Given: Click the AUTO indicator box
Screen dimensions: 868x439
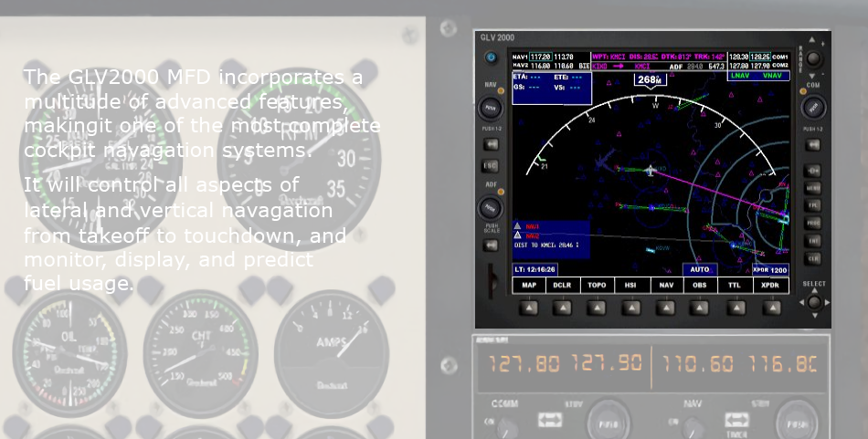Looking at the screenshot, I should (x=700, y=270).
